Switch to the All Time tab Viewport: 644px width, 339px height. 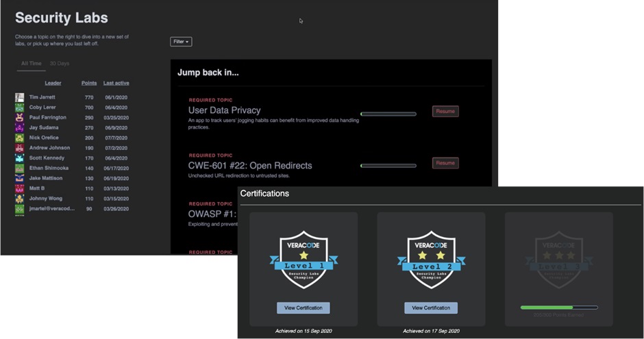[32, 64]
